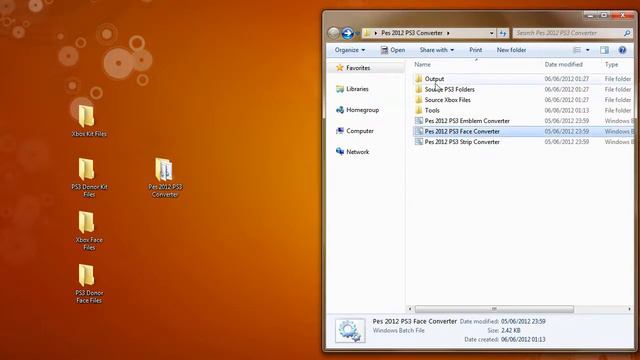640x360 pixels.
Task: Select the Source Xbox Files folder icon
Action: [x=418, y=100]
